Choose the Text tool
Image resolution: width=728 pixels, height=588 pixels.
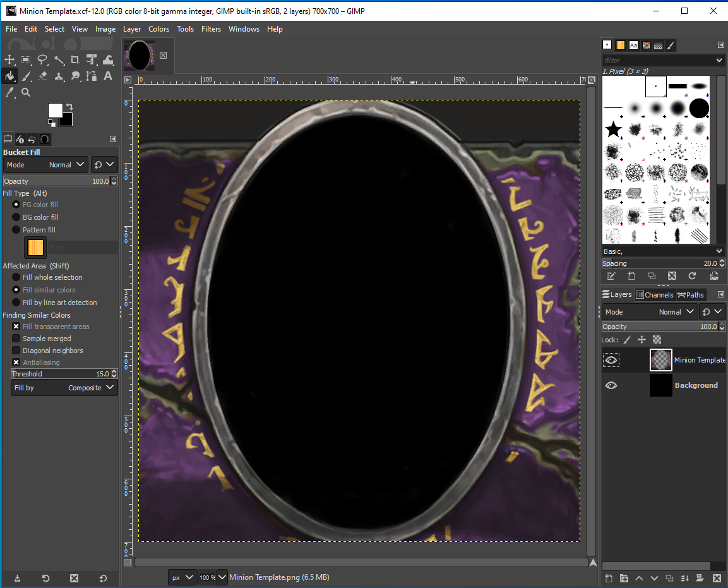click(108, 76)
